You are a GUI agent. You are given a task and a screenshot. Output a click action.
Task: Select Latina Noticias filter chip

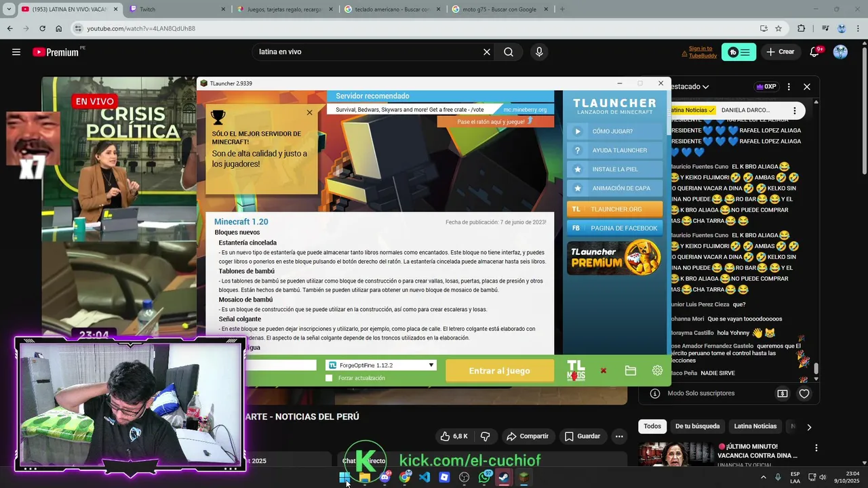pyautogui.click(x=755, y=426)
